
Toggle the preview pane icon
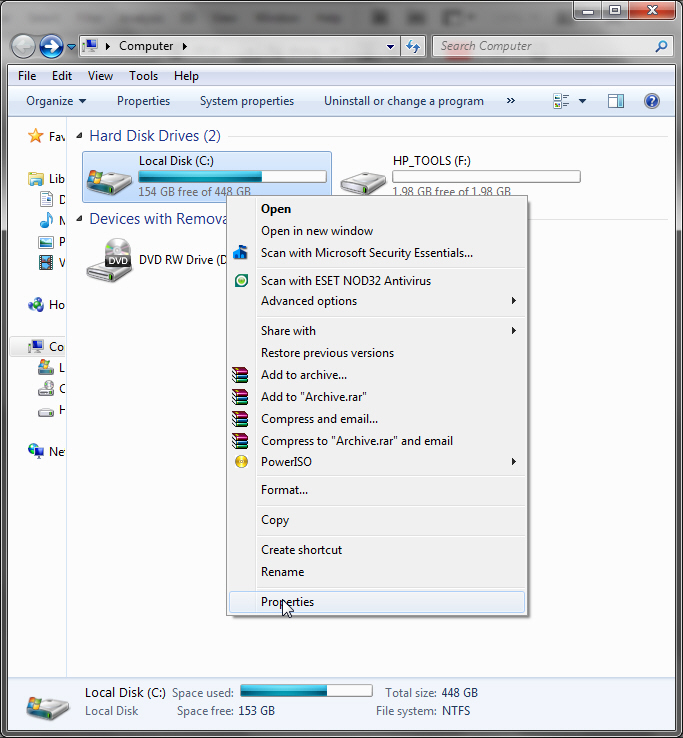pyautogui.click(x=616, y=101)
